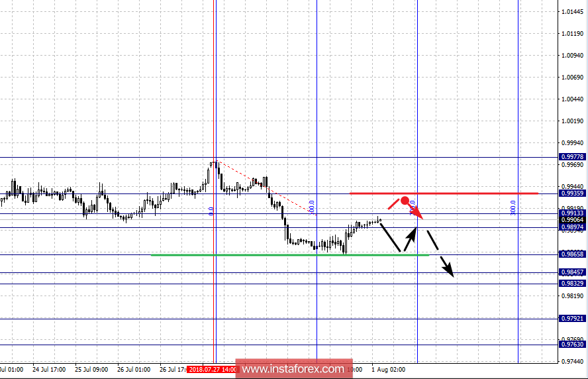Click the highlighted 0.99778 level label
Viewport: 588px width, 379px height.
click(572, 157)
